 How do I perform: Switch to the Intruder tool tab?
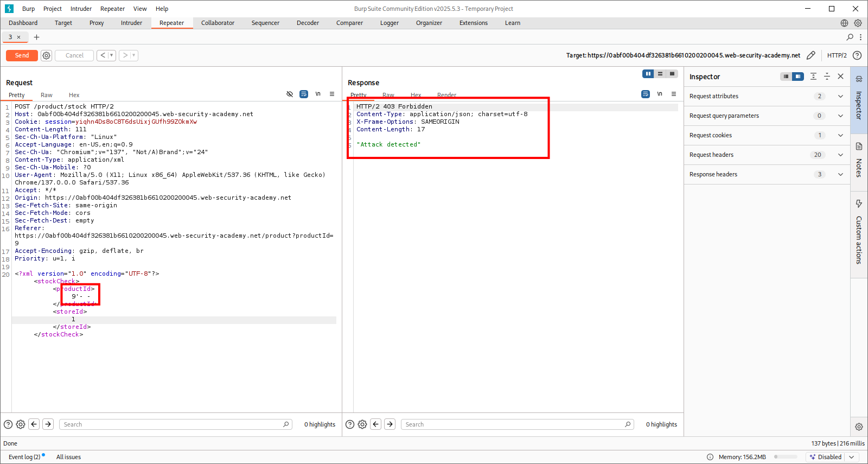131,23
